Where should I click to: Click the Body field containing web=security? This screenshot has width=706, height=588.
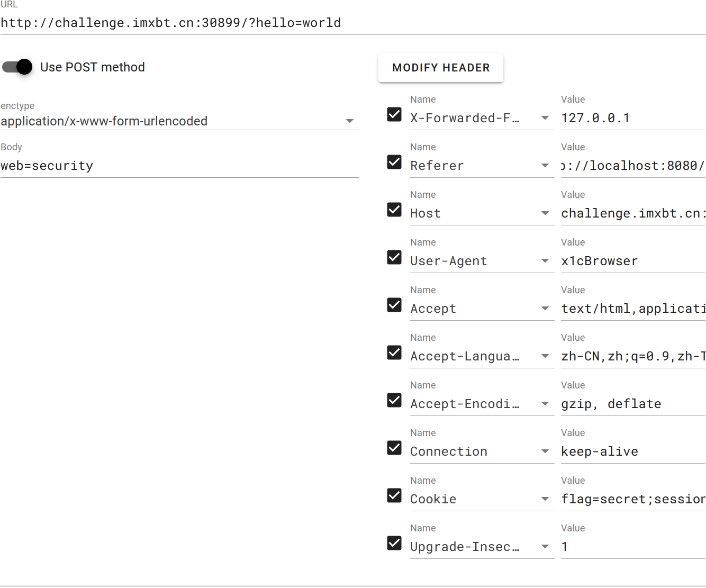180,166
